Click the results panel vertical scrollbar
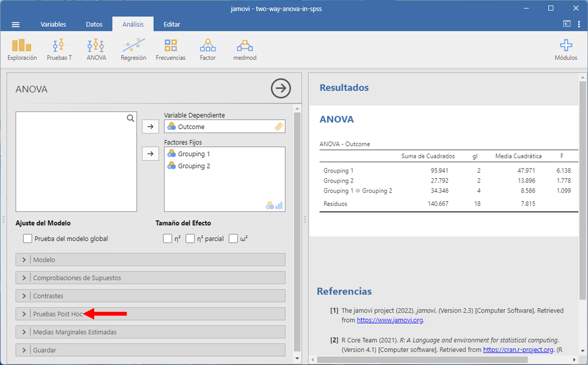Image resolution: width=588 pixels, height=365 pixels. 582,190
